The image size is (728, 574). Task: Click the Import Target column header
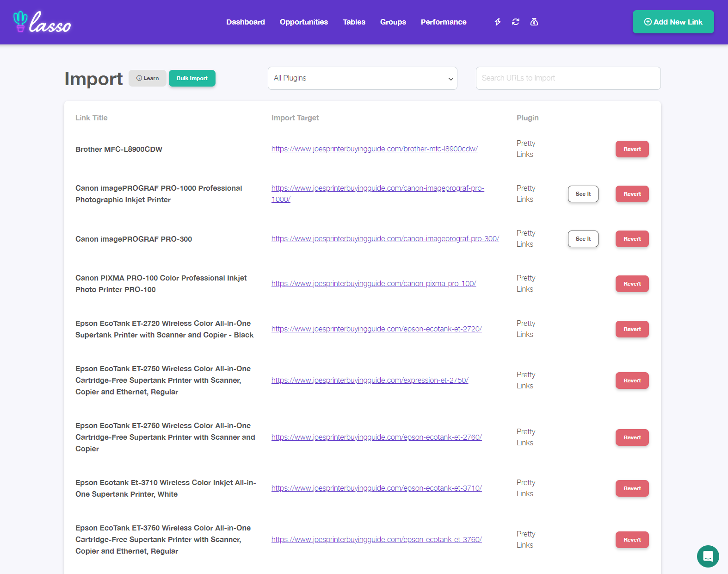pos(295,118)
